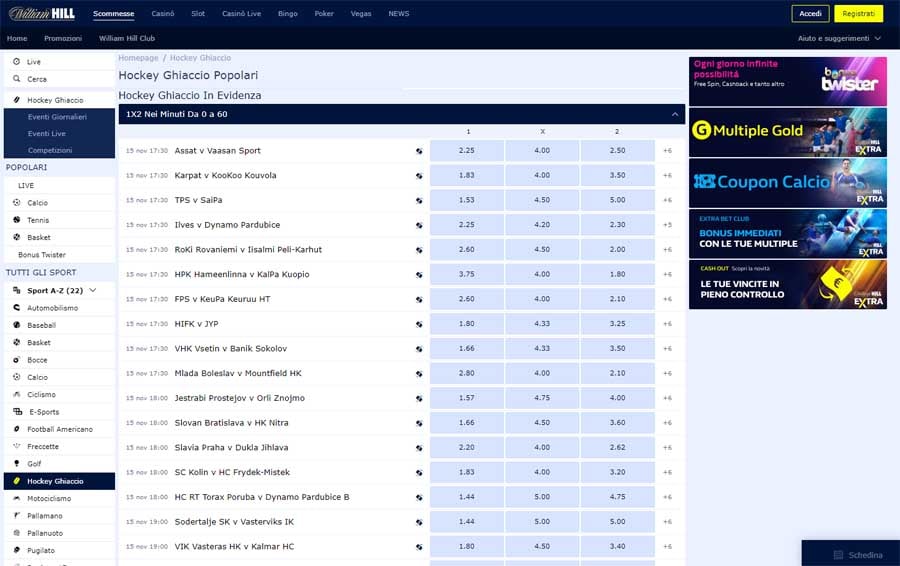This screenshot has height=566, width=900.
Task: Open Live clock icon in sidebar
Action: click(16, 61)
